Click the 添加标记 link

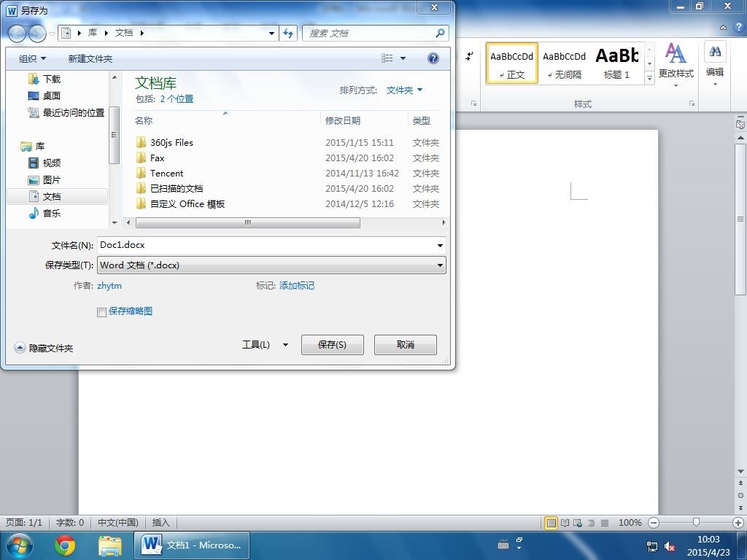coord(297,286)
